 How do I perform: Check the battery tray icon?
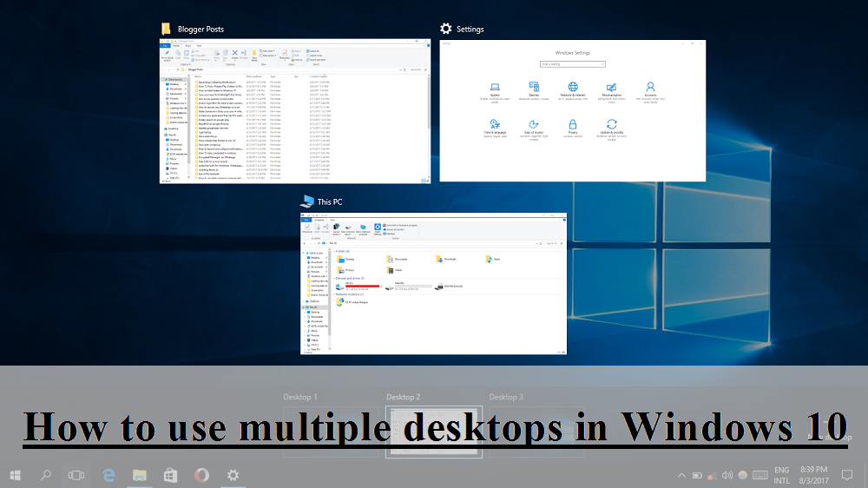click(697, 475)
